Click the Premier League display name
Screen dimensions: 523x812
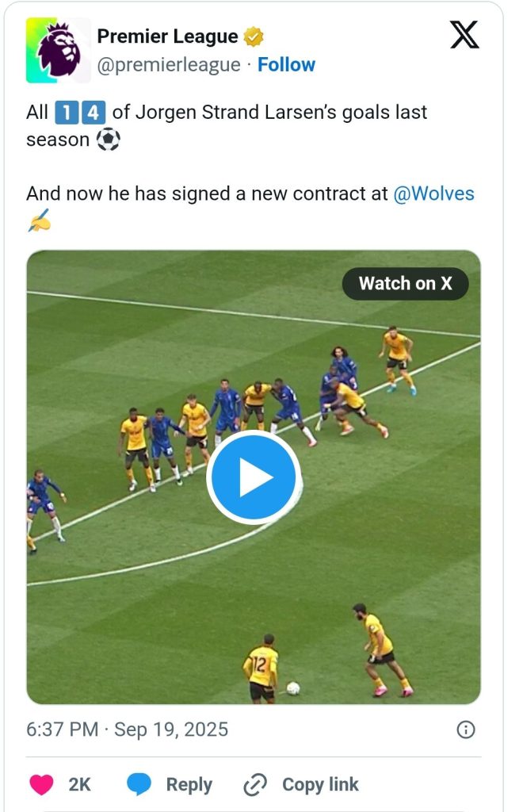(x=167, y=36)
